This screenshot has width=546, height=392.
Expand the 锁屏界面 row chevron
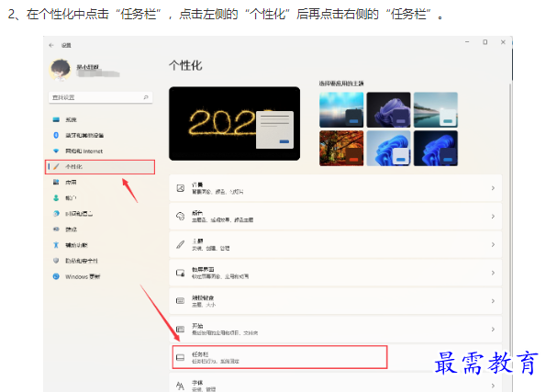pyautogui.click(x=493, y=273)
